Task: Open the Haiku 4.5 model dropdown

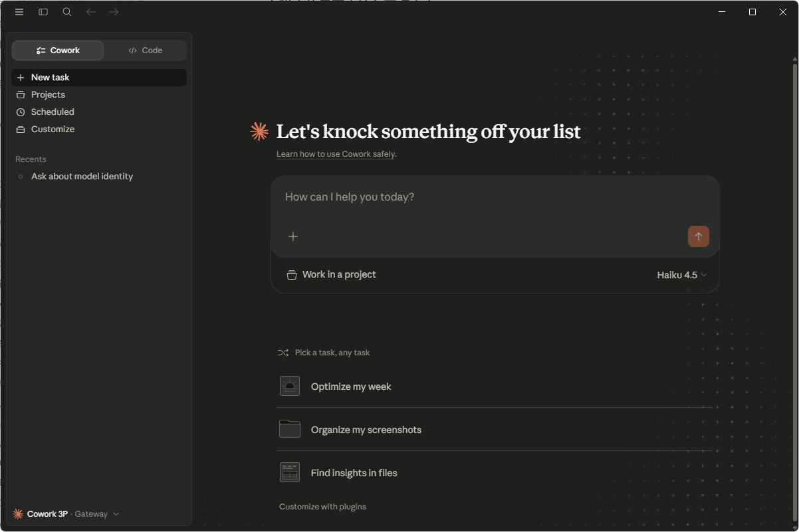Action: 682,275
